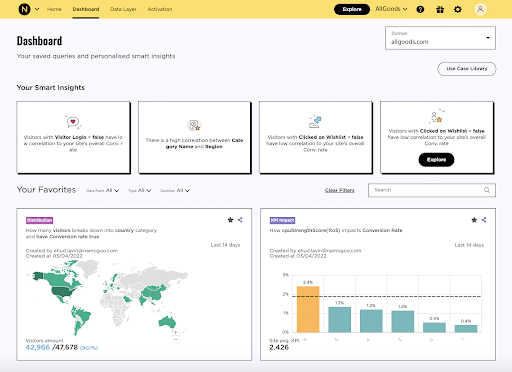Click the black Explore button in the header

click(352, 9)
